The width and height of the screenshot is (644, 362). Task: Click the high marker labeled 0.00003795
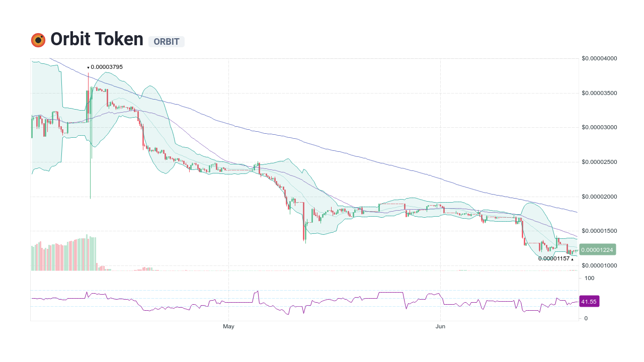(107, 66)
